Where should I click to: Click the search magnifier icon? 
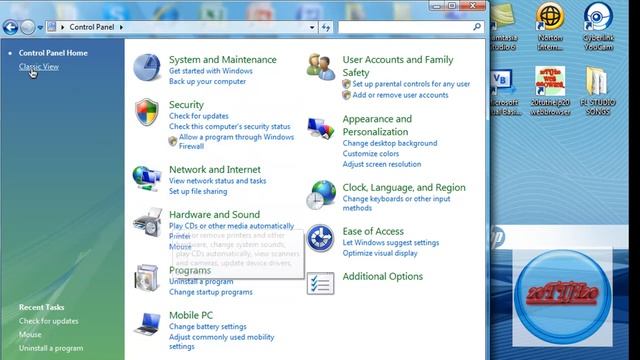point(477,27)
